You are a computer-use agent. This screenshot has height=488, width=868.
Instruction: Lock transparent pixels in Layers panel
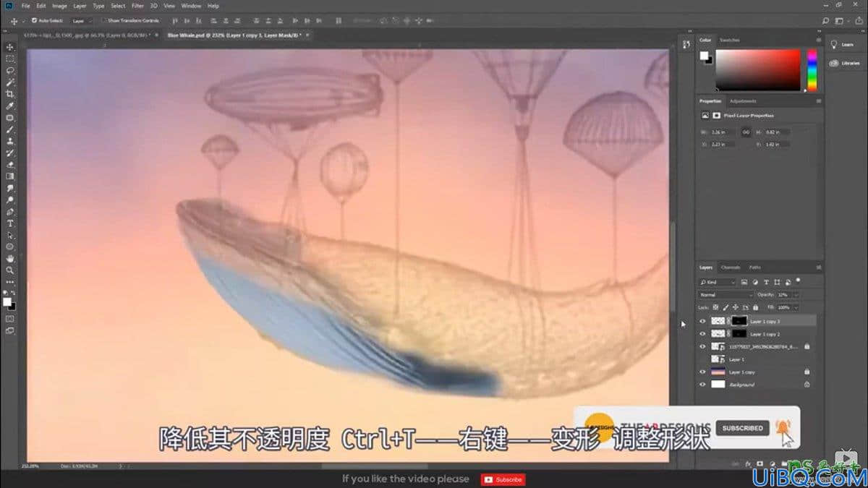click(716, 307)
